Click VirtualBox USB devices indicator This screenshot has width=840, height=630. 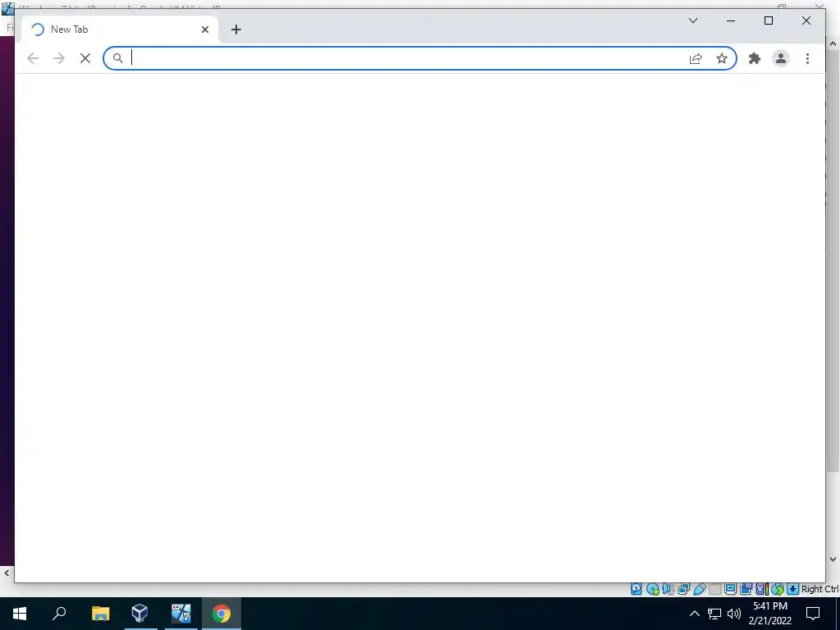pos(700,589)
